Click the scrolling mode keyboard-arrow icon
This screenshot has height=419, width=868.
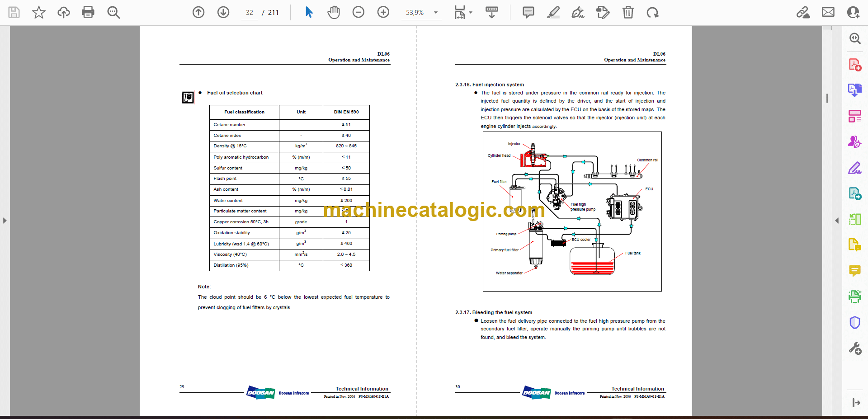[492, 12]
